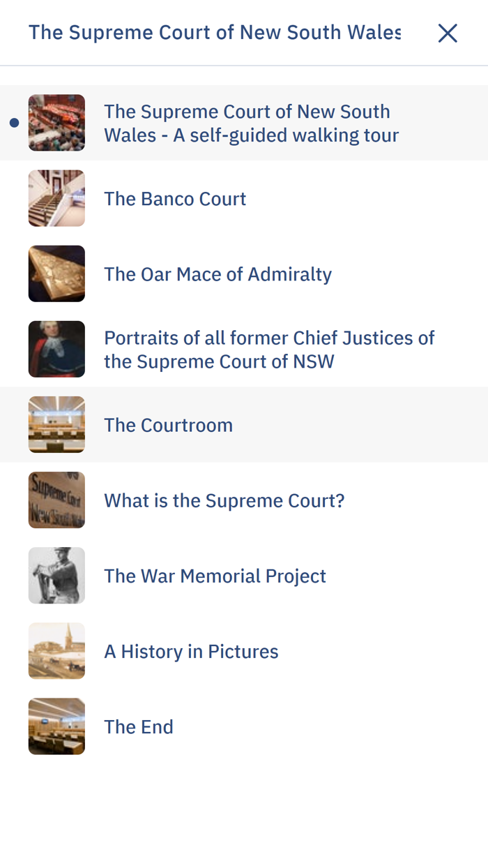
Task: Select the Chief Justices portraits tour stop
Action: pos(270,348)
